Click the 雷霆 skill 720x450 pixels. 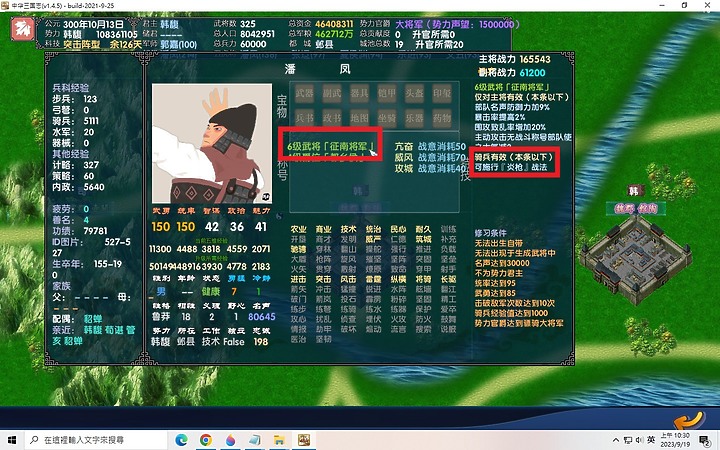373,279
